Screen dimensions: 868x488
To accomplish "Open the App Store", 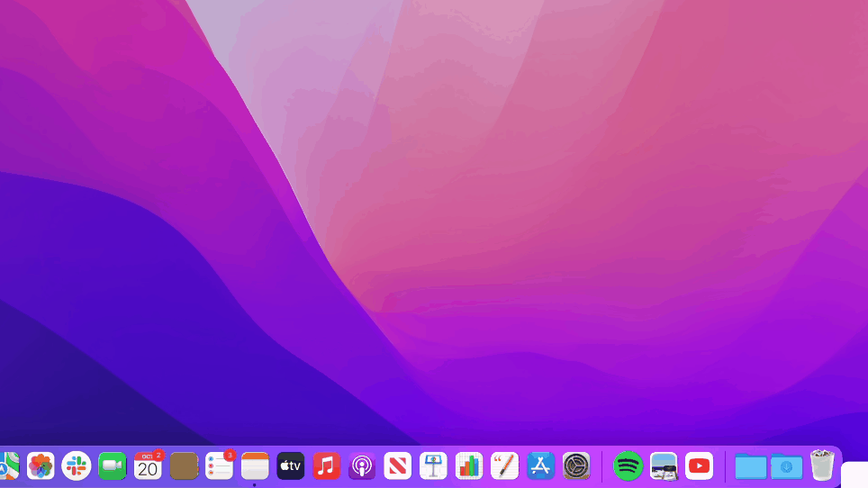I will pos(540,465).
